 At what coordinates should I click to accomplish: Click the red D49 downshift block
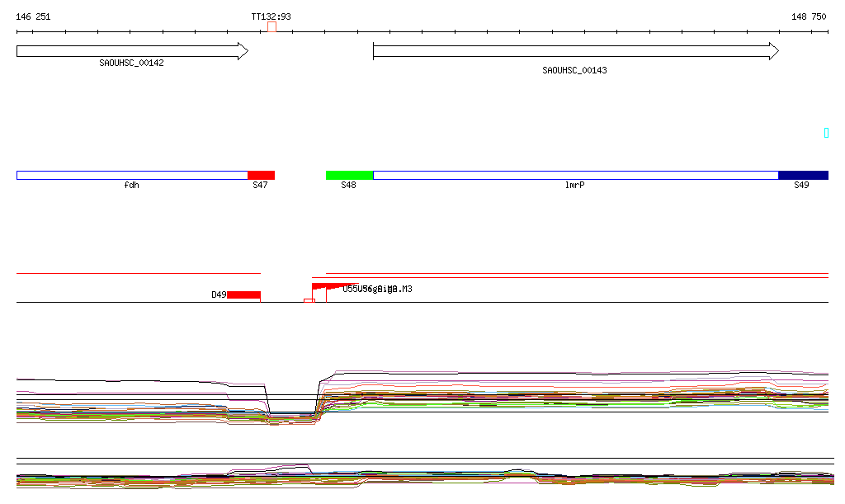(243, 294)
